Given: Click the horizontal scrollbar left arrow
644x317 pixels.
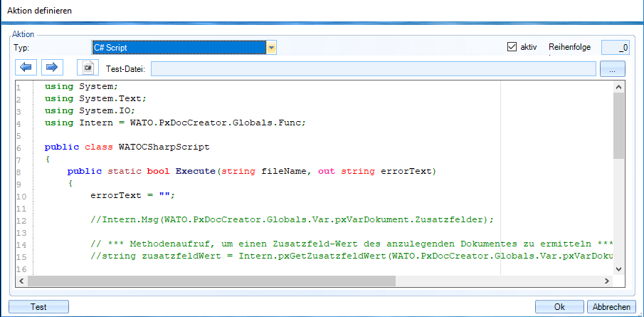Looking at the screenshot, I should tap(21, 280).
